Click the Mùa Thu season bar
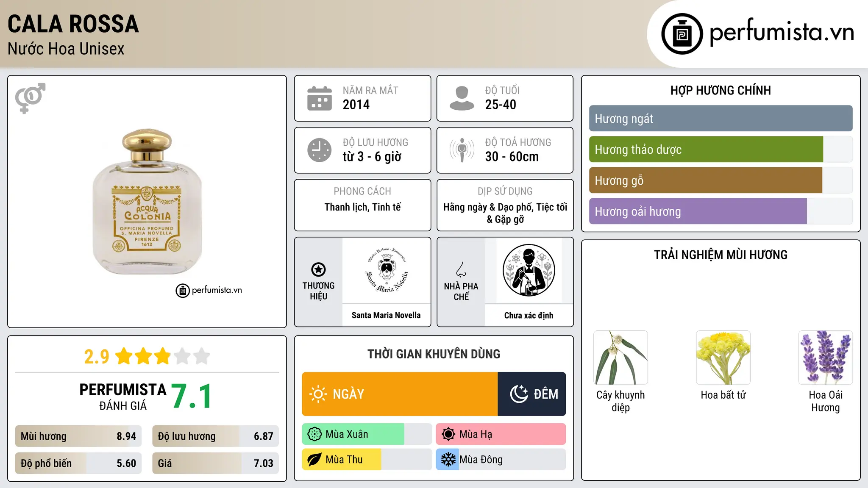 [x=367, y=460]
